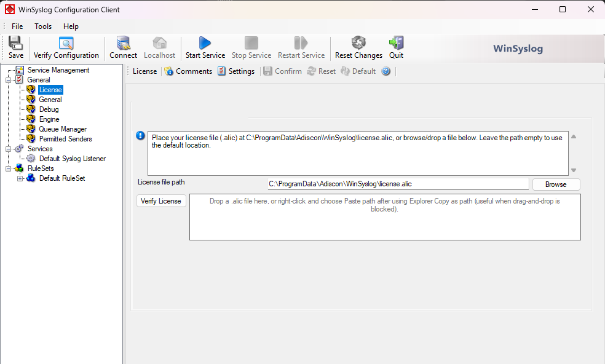The height and width of the screenshot is (364, 605).
Task: Select Permitted Senders in the tree
Action: pos(65,139)
